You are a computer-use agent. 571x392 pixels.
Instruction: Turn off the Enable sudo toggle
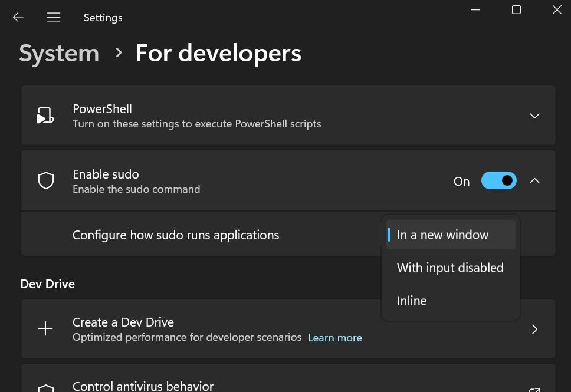coord(498,181)
